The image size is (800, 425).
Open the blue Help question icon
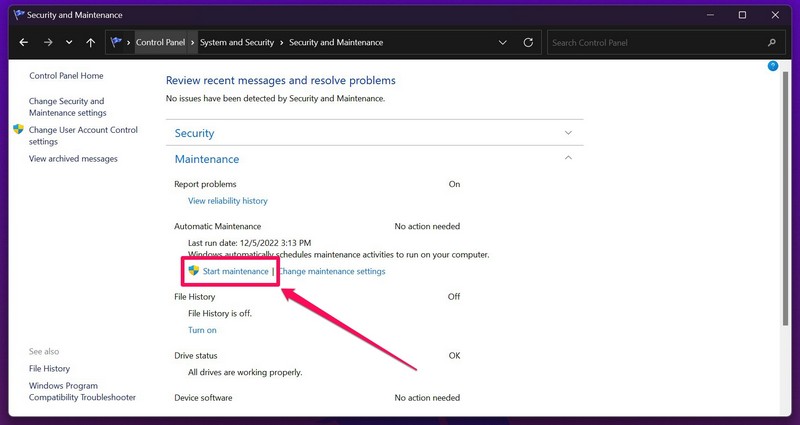click(773, 66)
